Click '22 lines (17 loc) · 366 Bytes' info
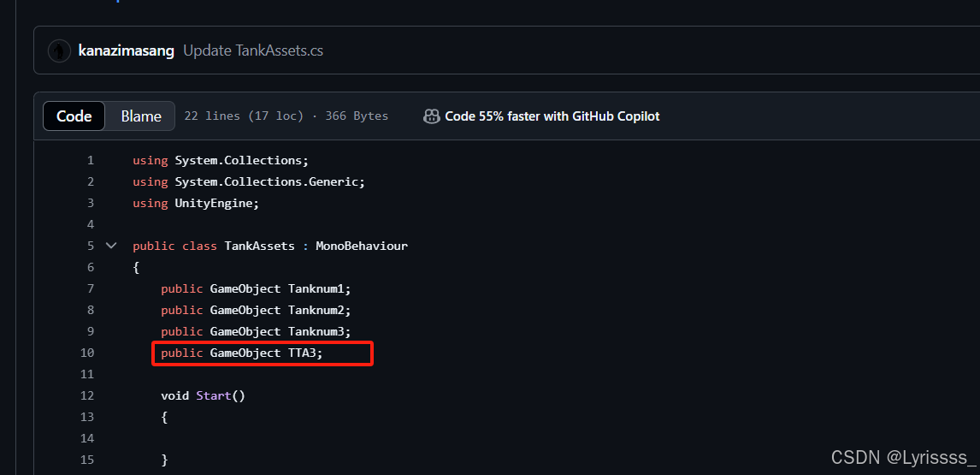The height and width of the screenshot is (475, 980). point(286,116)
